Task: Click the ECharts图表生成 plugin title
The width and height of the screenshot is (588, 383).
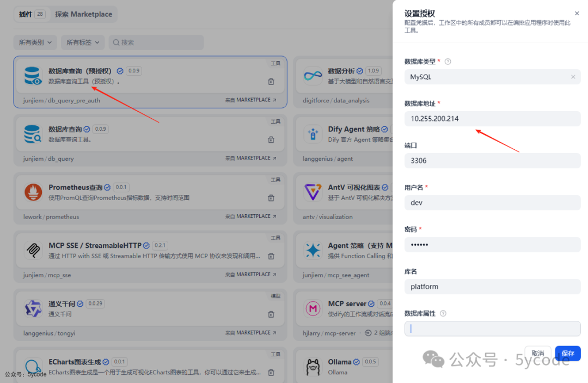Action: (75, 362)
